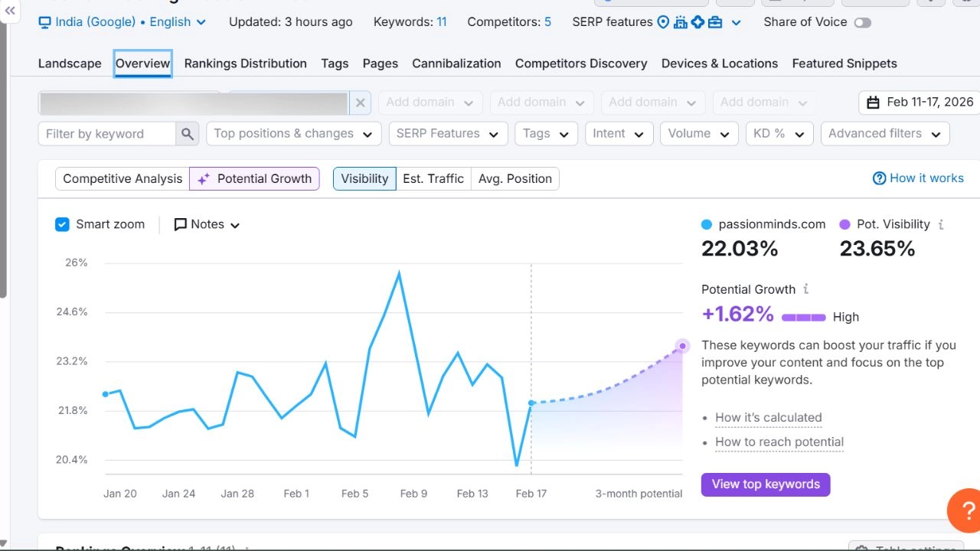Click the View top keywords button
The width and height of the screenshot is (980, 551).
[x=766, y=484]
